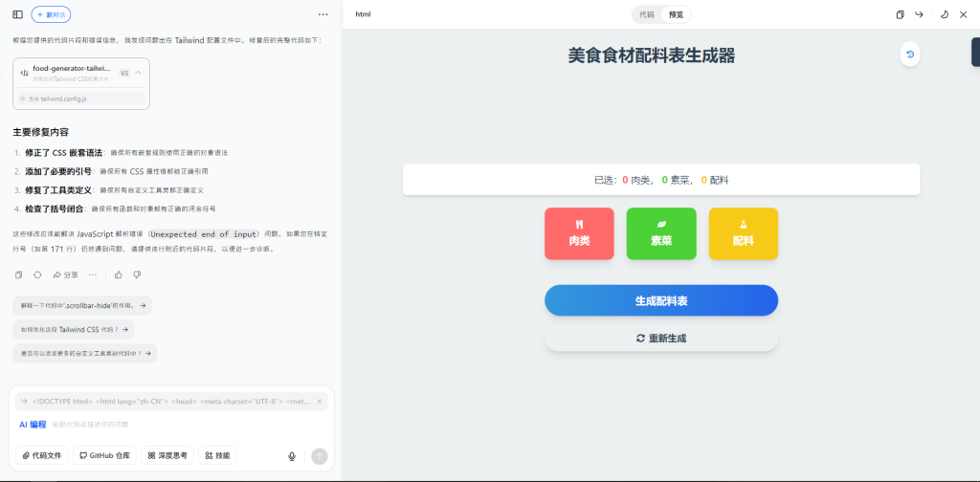Open the food-generator-tailwind code file card
980x482 pixels.
[81, 83]
